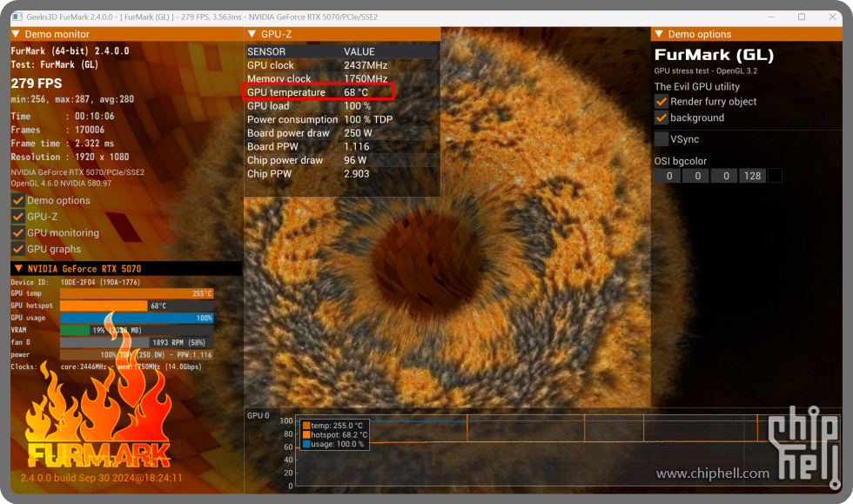This screenshot has width=853, height=504.
Task: Uncheck the GPU-Z checkbox in Demo monitor
Action: pyautogui.click(x=18, y=217)
